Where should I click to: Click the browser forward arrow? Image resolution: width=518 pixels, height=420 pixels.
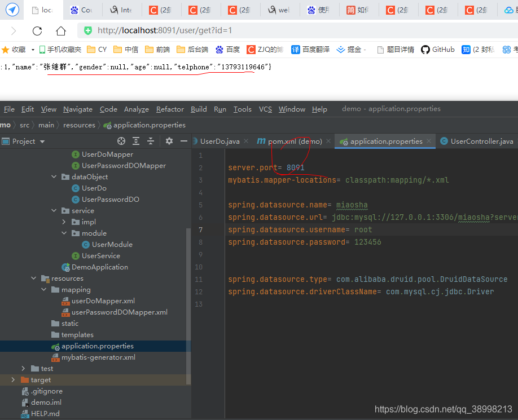14,30
